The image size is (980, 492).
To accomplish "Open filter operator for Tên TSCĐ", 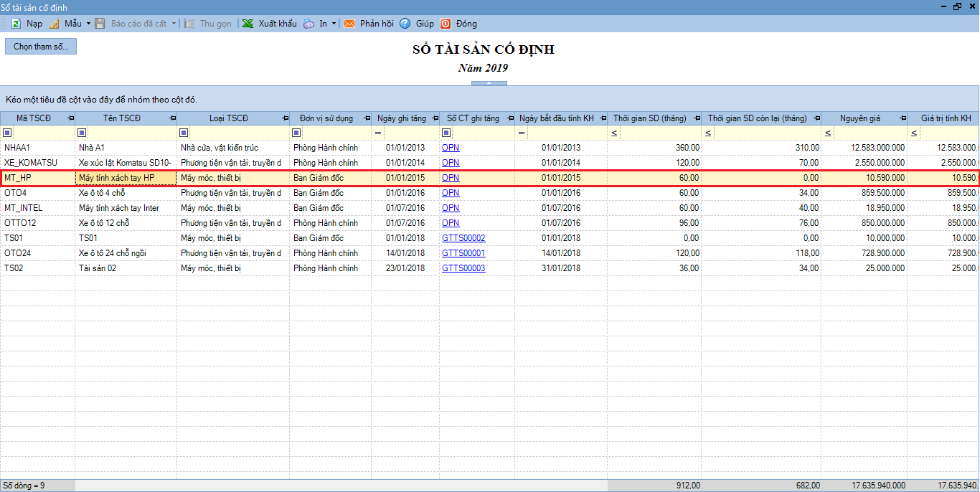I will [x=82, y=133].
